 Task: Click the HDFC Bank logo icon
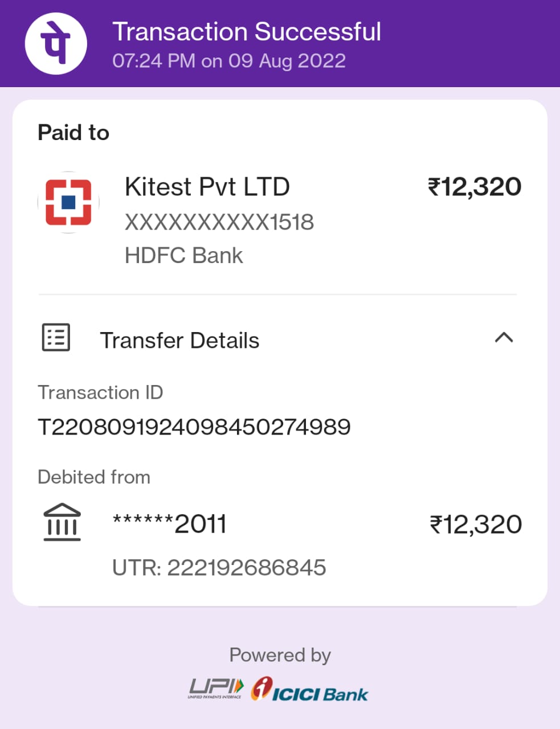pyautogui.click(x=68, y=202)
